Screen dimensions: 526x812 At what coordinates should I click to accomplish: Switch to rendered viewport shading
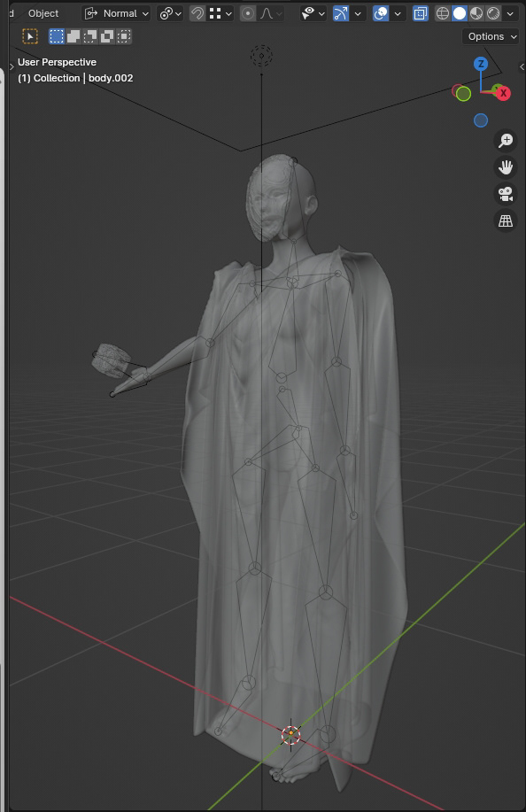point(493,13)
